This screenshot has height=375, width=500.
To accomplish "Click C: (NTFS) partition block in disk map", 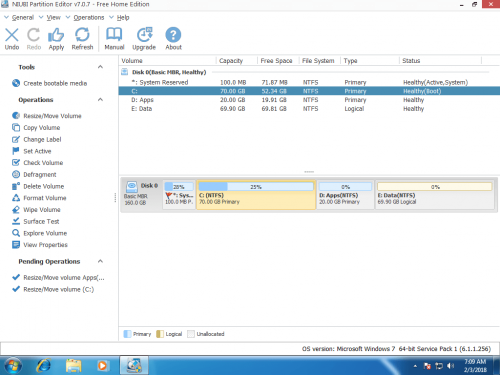I will (256, 195).
